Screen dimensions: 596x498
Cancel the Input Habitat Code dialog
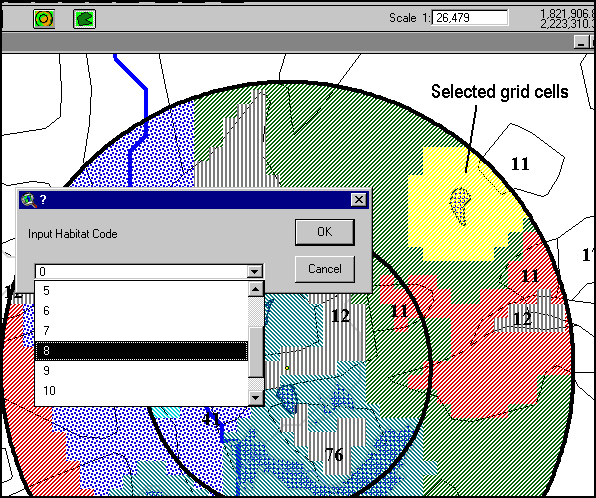[325, 269]
